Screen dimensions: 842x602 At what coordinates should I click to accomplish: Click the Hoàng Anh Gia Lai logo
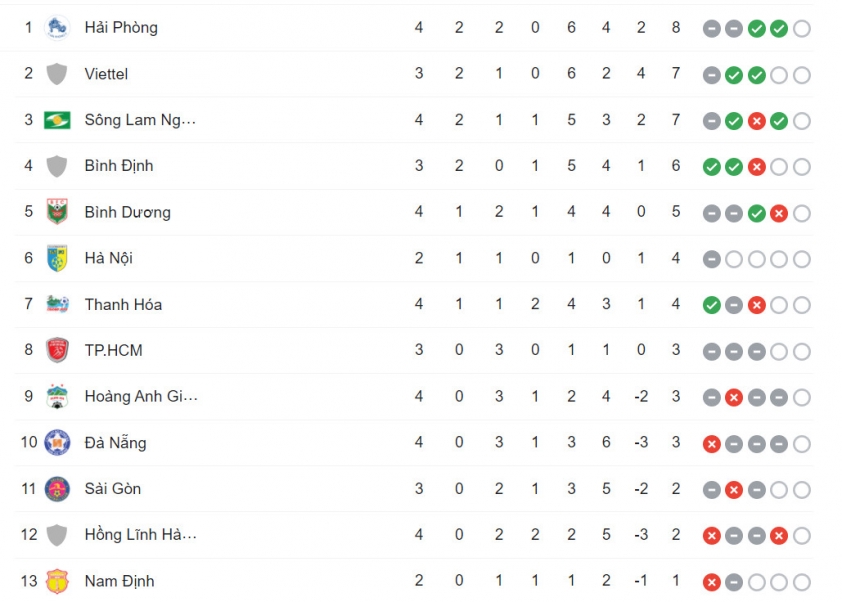tap(57, 396)
